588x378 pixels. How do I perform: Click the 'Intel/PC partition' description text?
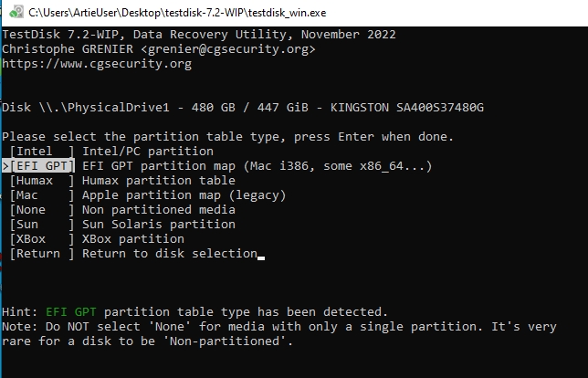click(148, 152)
